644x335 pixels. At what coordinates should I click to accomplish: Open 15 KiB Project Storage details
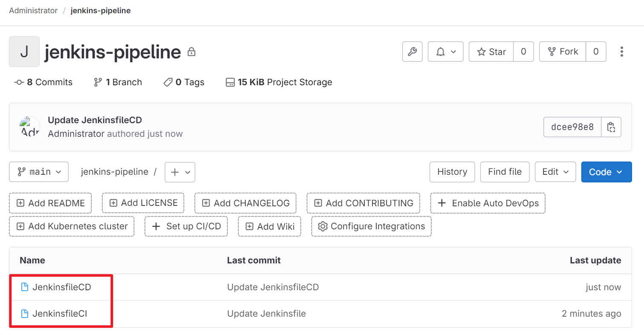point(279,82)
